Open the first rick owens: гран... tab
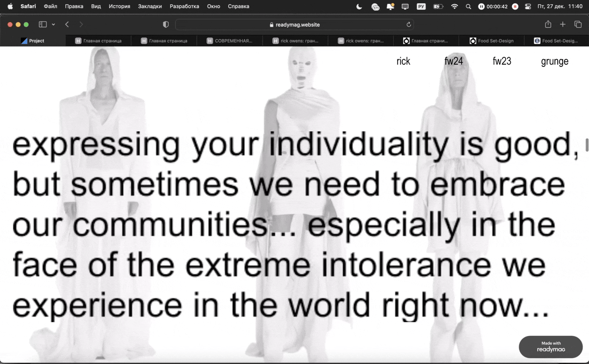Viewport: 589px width, 364px height. pyautogui.click(x=295, y=41)
